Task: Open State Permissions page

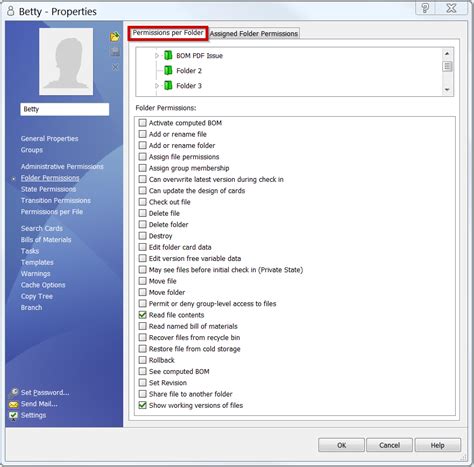Action: [x=48, y=189]
